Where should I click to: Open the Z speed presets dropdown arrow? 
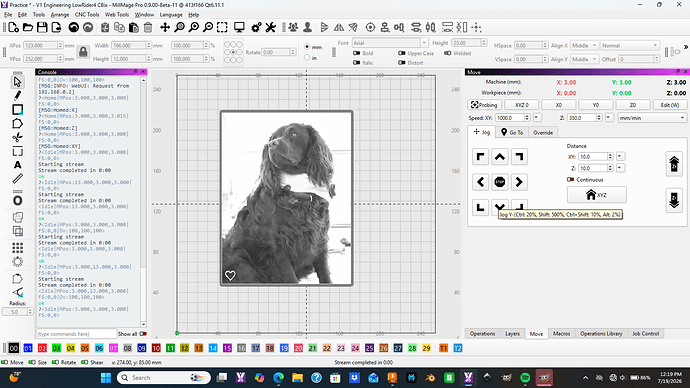point(609,117)
